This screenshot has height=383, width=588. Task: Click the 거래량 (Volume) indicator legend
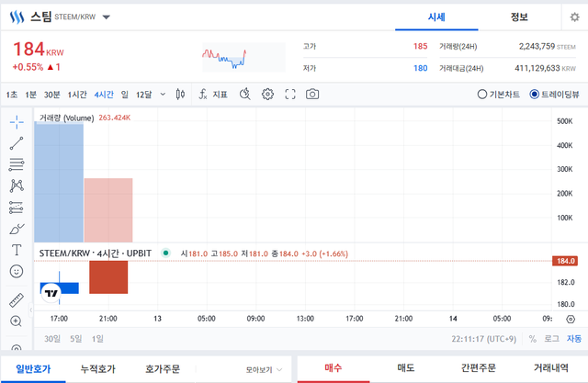tap(67, 118)
